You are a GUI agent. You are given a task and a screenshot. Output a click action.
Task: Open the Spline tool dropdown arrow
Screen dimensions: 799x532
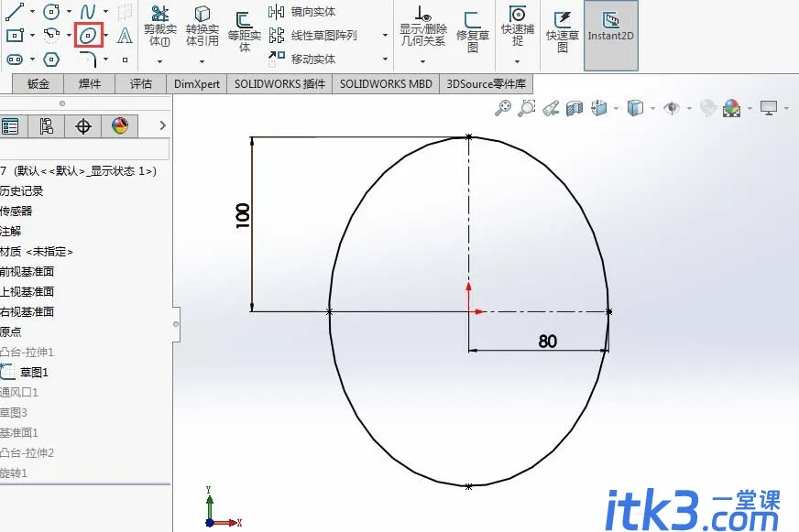click(105, 11)
